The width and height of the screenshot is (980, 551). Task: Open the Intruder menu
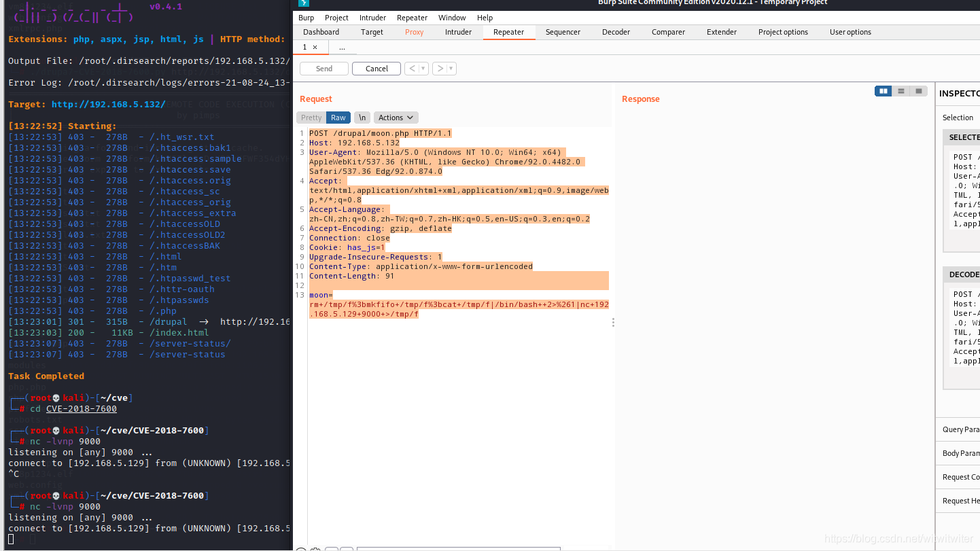tap(372, 18)
